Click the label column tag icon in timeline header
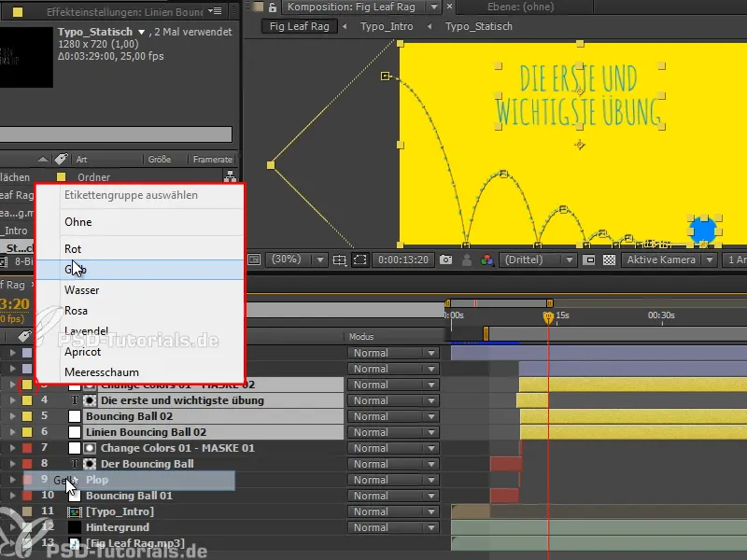This screenshot has width=747, height=560. 25,336
